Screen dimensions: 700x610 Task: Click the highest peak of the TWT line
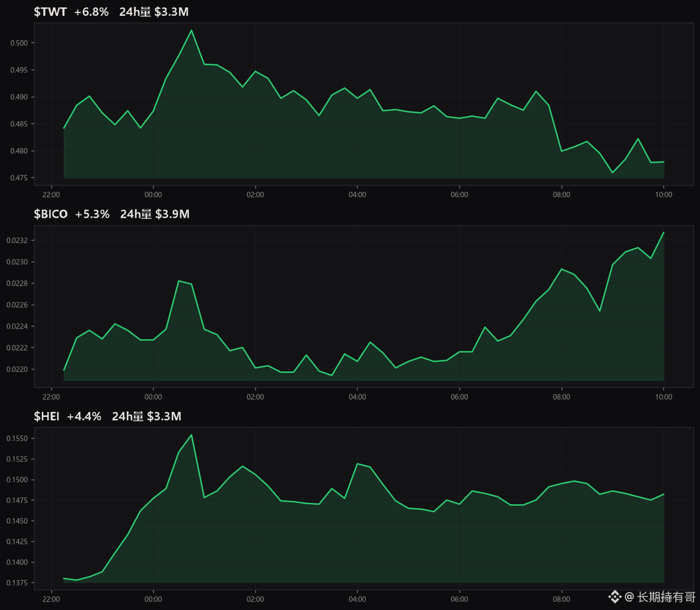[x=192, y=30]
